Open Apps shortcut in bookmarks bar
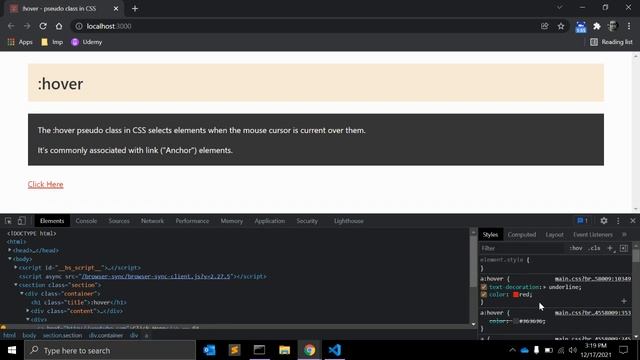Image resolution: width=640 pixels, height=360 pixels. [20, 42]
